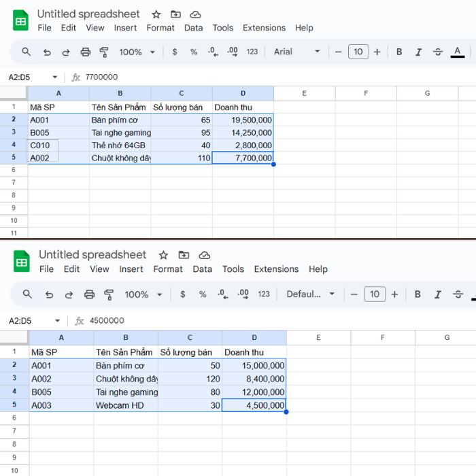Format as currency in the bottom spreadsheet
Viewport: 476px width, 476px height.
[x=182, y=294]
